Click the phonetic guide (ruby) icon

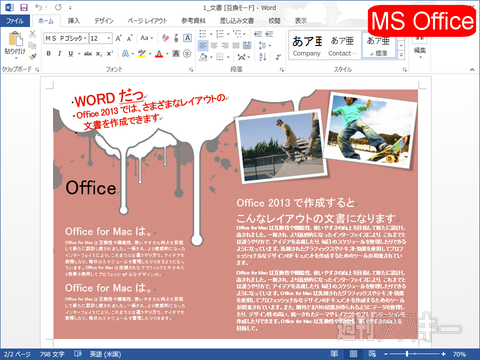176,38
